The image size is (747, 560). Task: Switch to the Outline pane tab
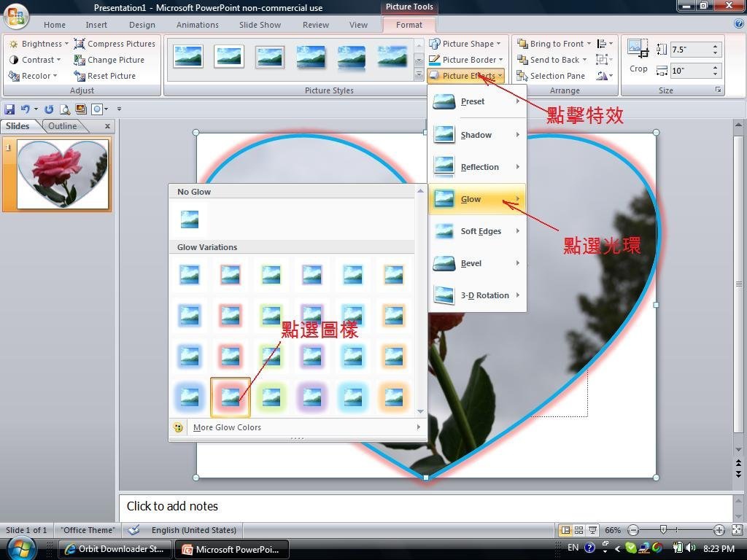[x=63, y=126]
